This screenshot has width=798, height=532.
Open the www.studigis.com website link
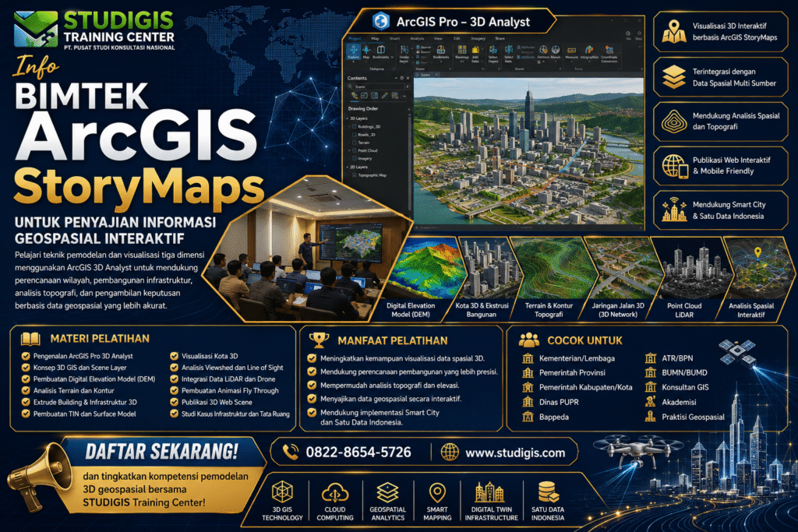[515, 453]
